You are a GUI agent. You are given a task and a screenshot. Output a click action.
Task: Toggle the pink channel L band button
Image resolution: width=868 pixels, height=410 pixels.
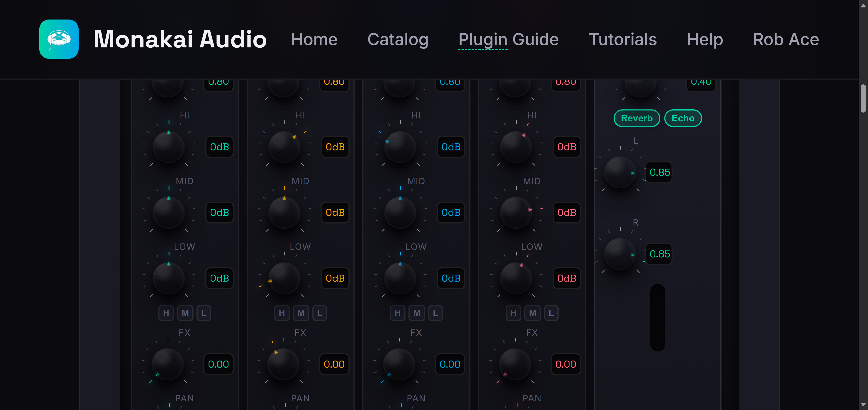pos(551,313)
